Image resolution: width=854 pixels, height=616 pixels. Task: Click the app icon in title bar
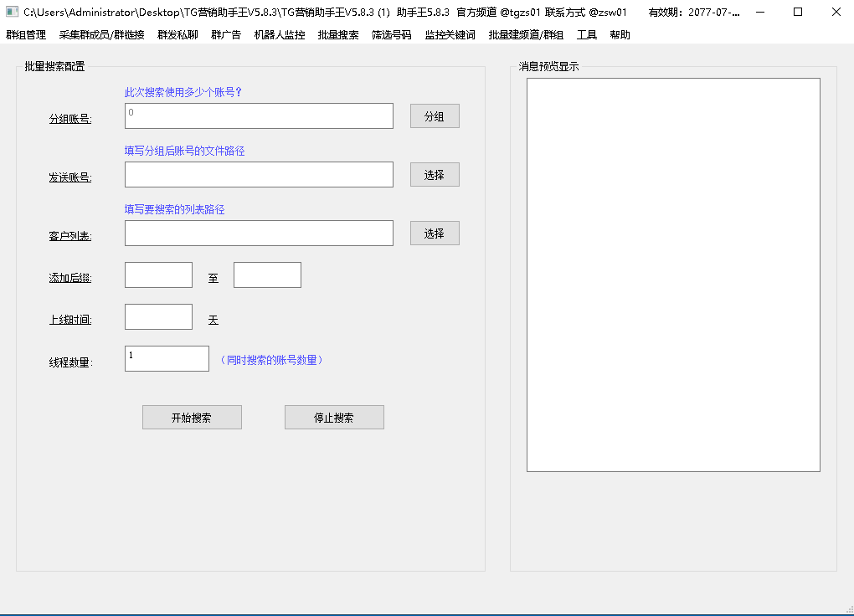coord(12,13)
